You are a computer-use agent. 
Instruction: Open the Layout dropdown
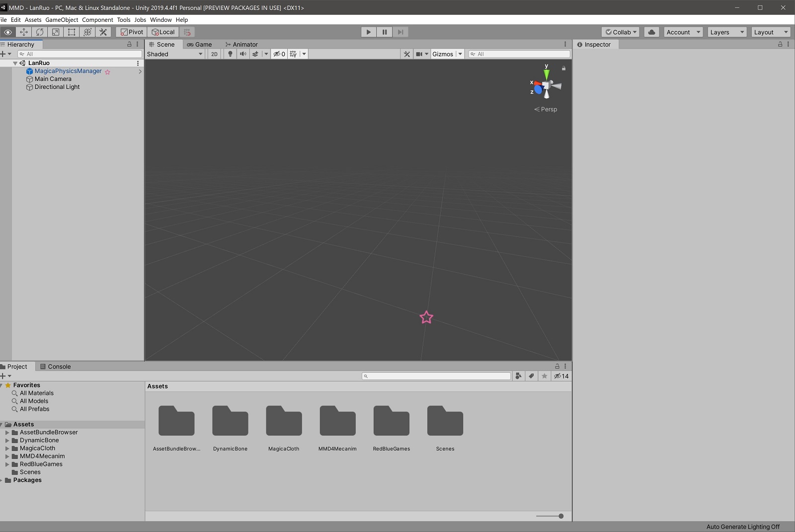[x=771, y=32]
